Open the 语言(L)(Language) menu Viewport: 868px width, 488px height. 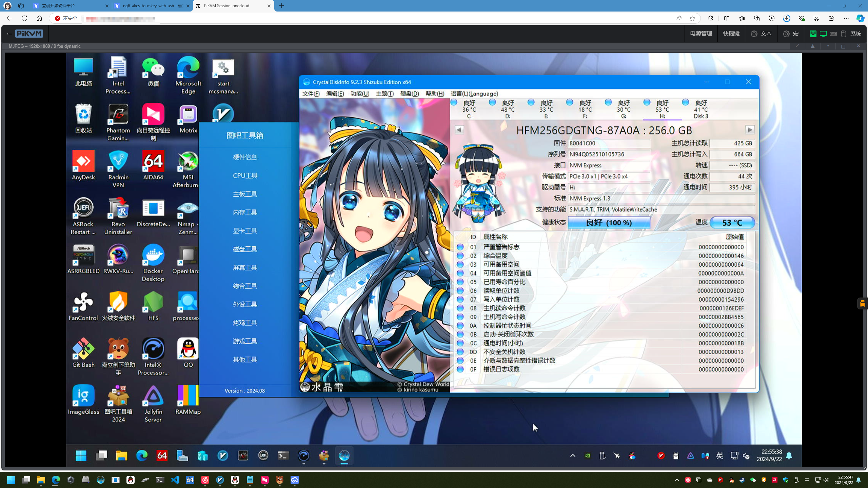click(474, 94)
